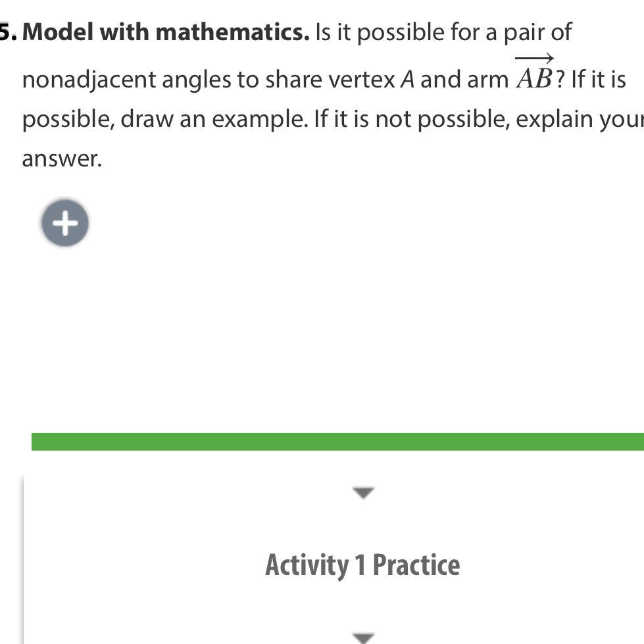Click the gray plus add-response icon
The width and height of the screenshot is (644, 644).
pyautogui.click(x=65, y=223)
